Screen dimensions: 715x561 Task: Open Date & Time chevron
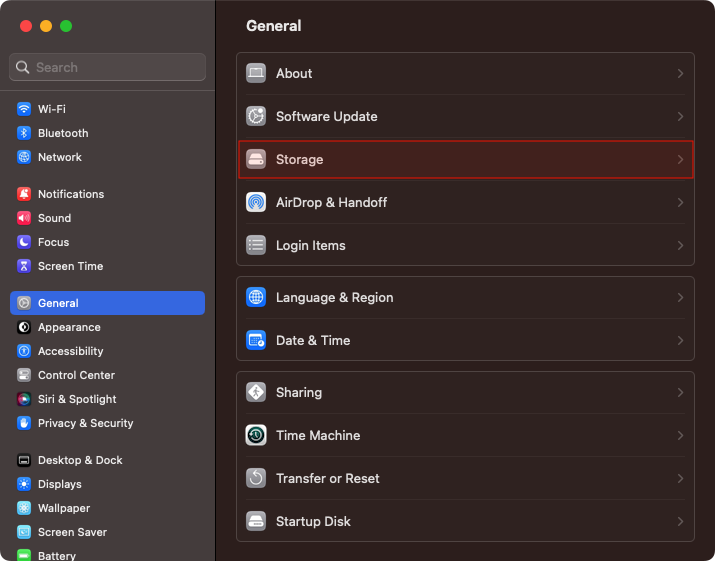tap(680, 340)
